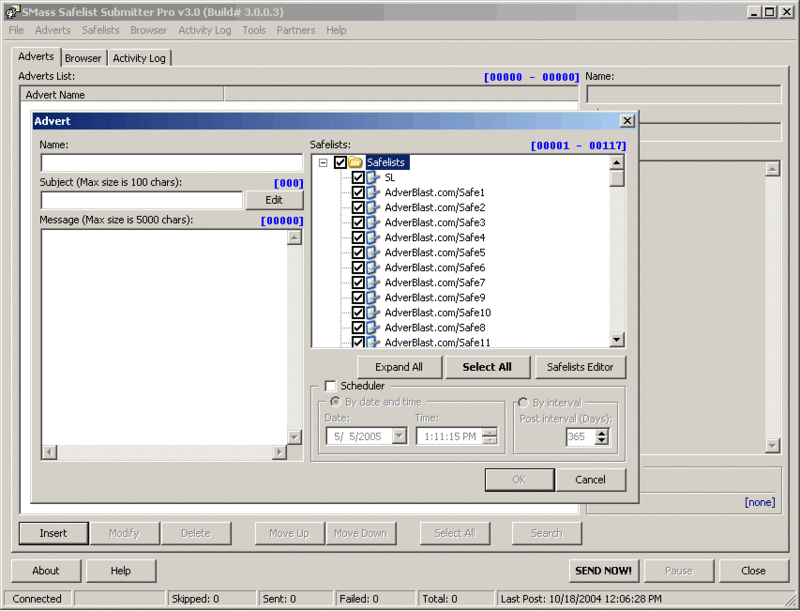Click icon next to AdverBlast.com/Safe3
Image resolution: width=800 pixels, height=611 pixels.
click(373, 222)
